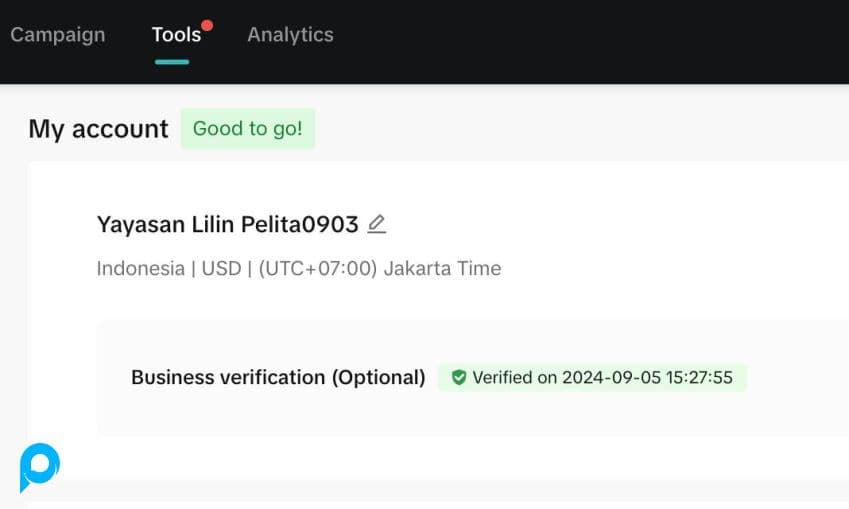Click the '(UTC+07:00) Jakarta Time' timezone text
The image size is (849, 509).
pos(379,269)
